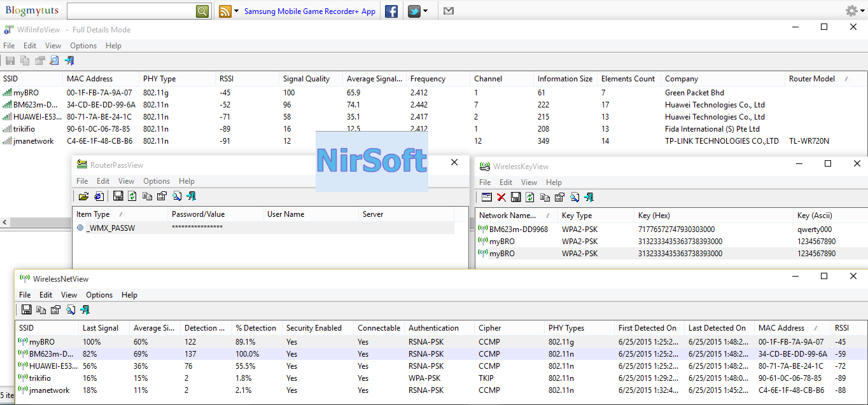Click Copy icon in WifiInfoView toolbar
The height and width of the screenshot is (405, 868).
25,60
